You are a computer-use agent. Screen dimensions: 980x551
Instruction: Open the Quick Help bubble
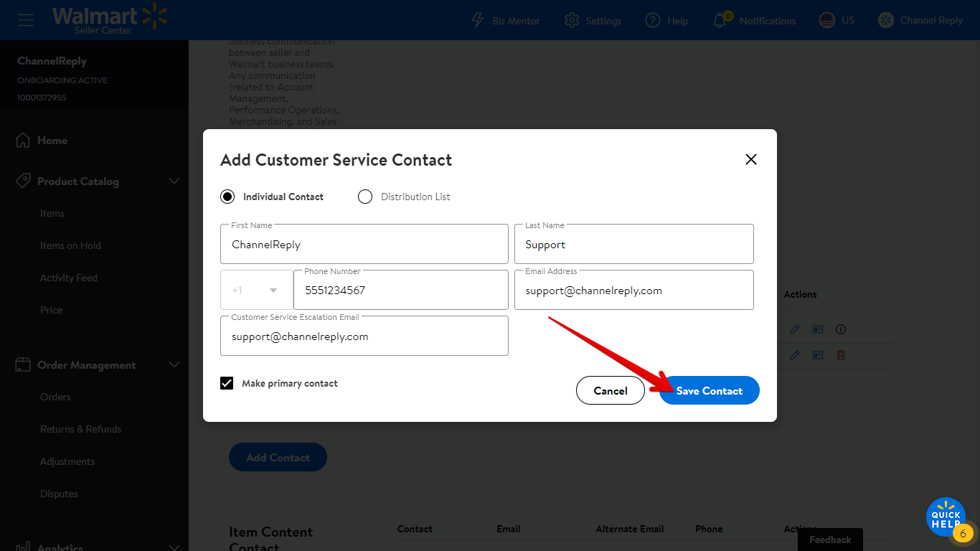pyautogui.click(x=946, y=517)
